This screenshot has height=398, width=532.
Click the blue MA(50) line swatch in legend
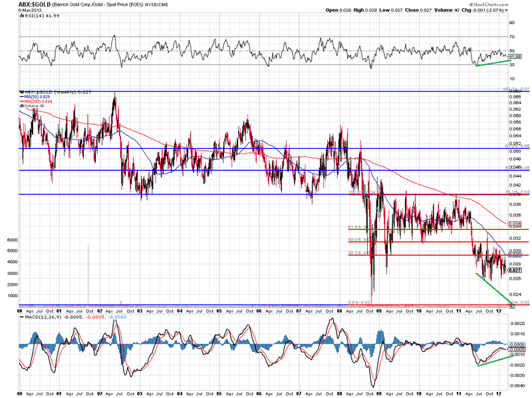click(22, 97)
